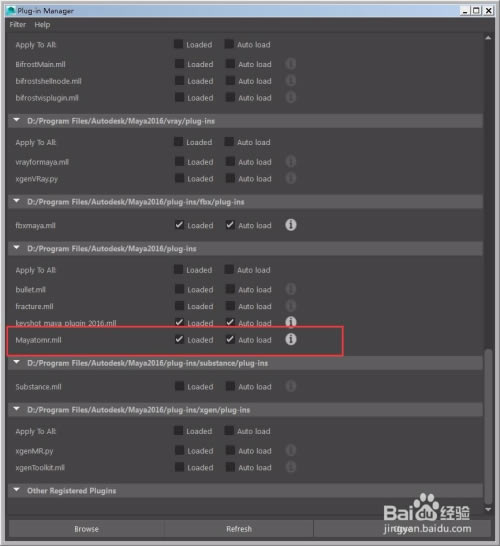Click the Browse button

pyautogui.click(x=86, y=529)
